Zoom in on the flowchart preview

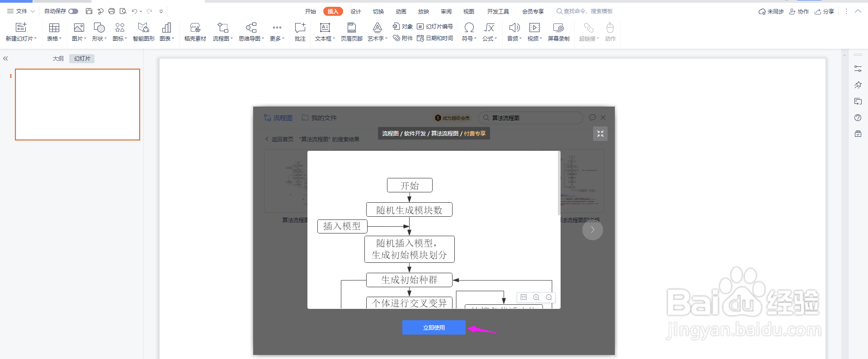click(536, 297)
